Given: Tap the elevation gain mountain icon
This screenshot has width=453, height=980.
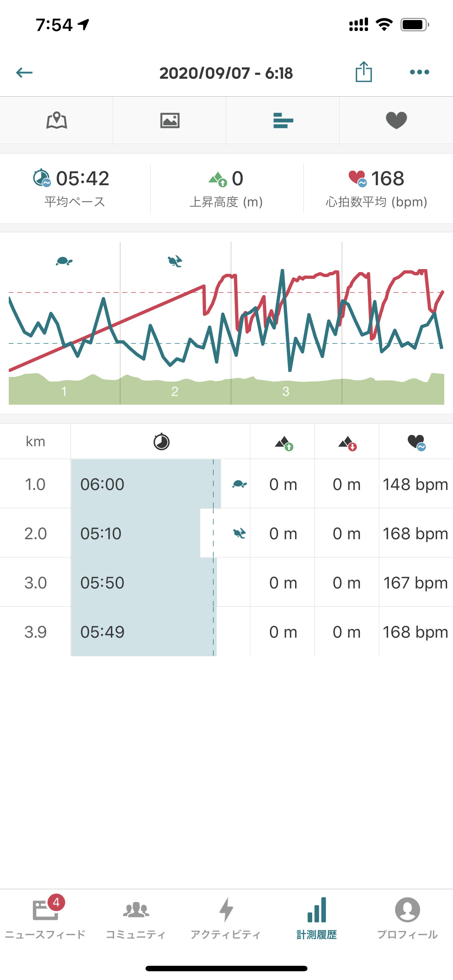Looking at the screenshot, I should [218, 179].
